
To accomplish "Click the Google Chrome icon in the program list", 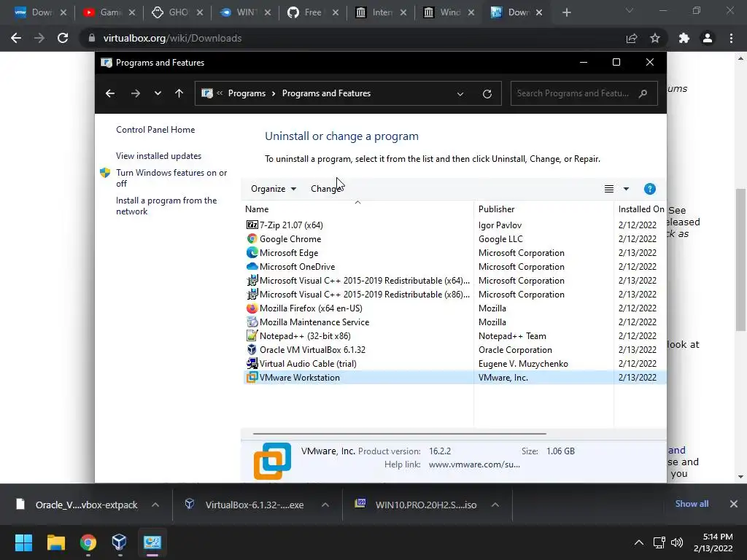I will pyautogui.click(x=252, y=238).
